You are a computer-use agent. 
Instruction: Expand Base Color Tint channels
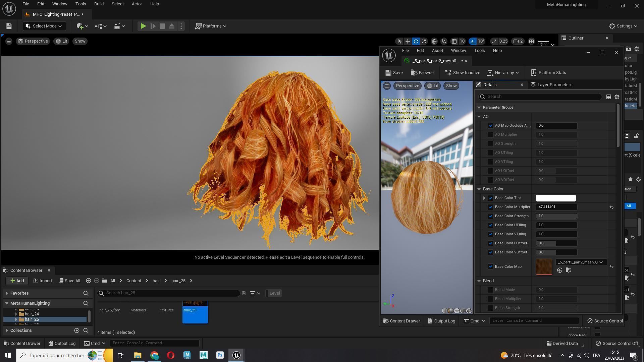[484, 198]
